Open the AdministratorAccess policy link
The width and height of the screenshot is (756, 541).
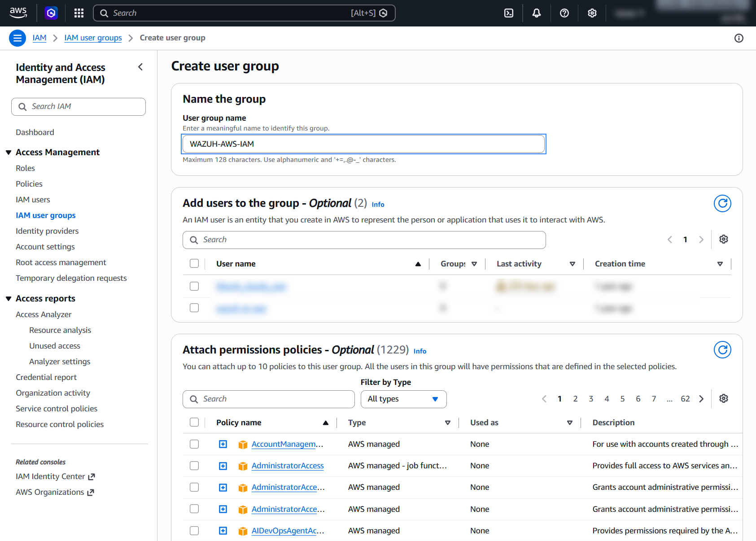[x=288, y=466]
